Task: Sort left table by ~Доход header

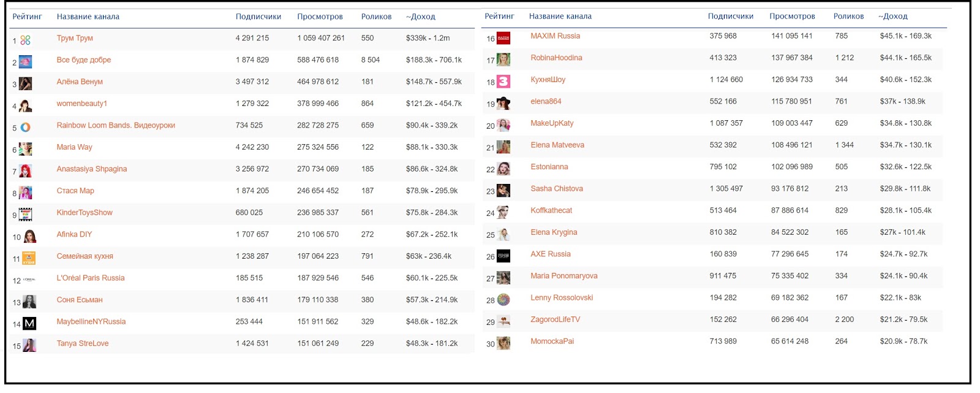Action: tap(421, 17)
